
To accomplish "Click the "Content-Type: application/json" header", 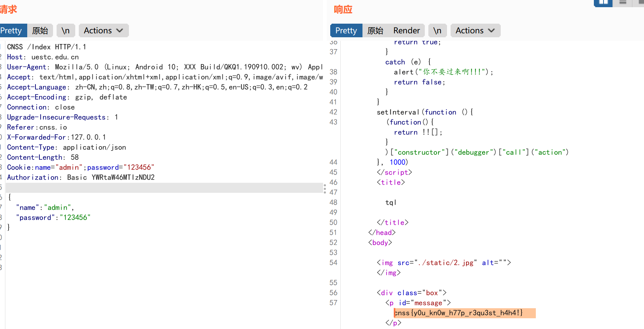I will click(67, 147).
